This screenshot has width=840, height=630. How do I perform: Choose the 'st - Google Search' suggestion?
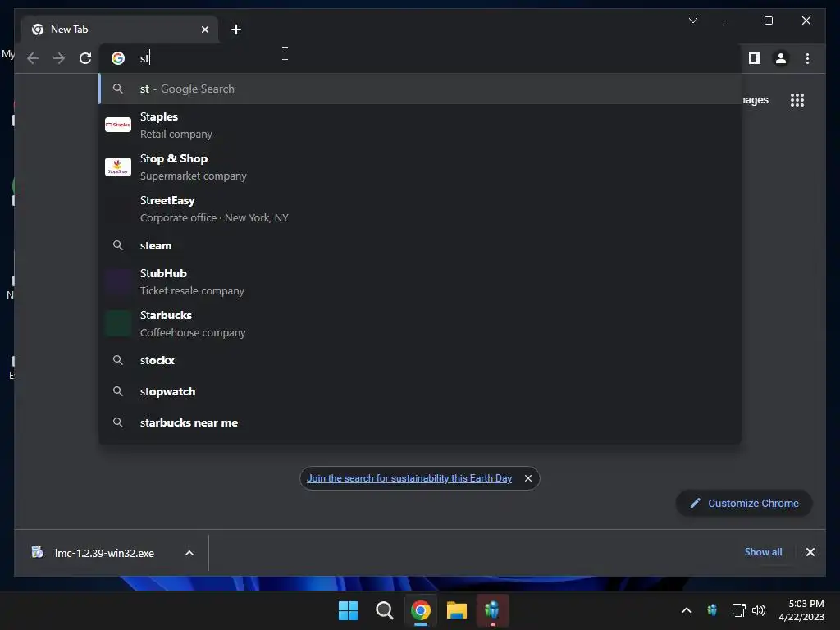420,89
